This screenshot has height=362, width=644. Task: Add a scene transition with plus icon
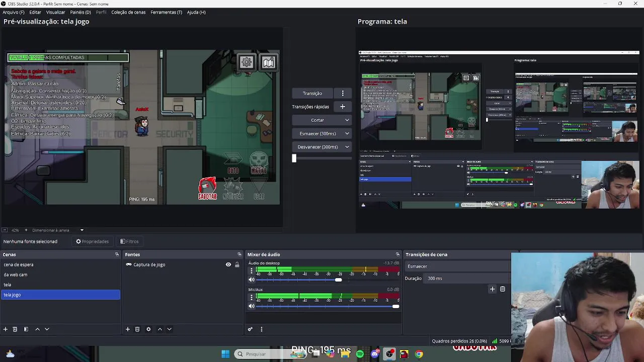tap(493, 289)
